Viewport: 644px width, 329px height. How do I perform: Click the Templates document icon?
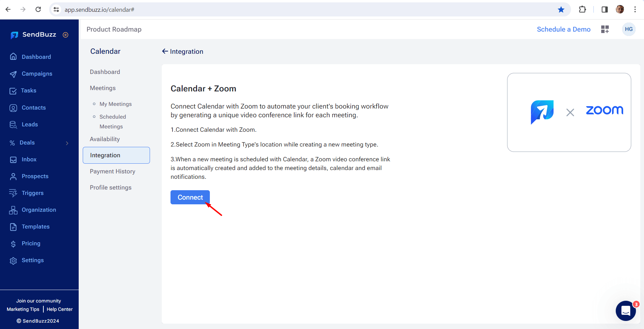point(13,227)
